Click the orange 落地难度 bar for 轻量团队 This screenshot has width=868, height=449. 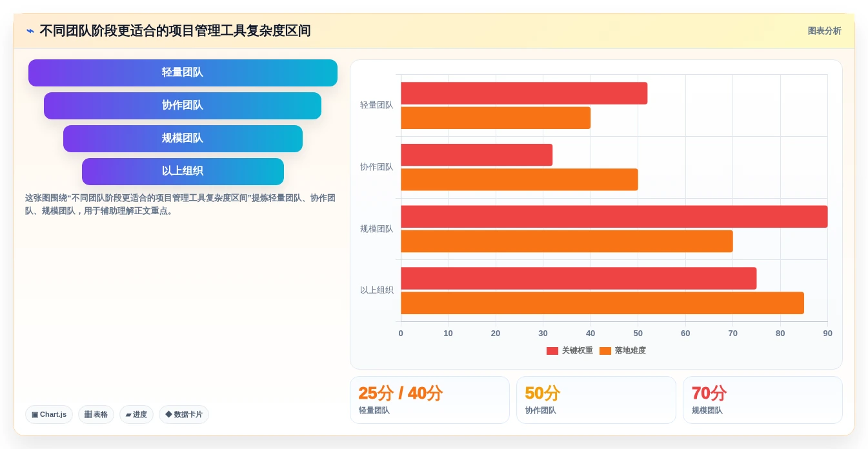click(496, 118)
